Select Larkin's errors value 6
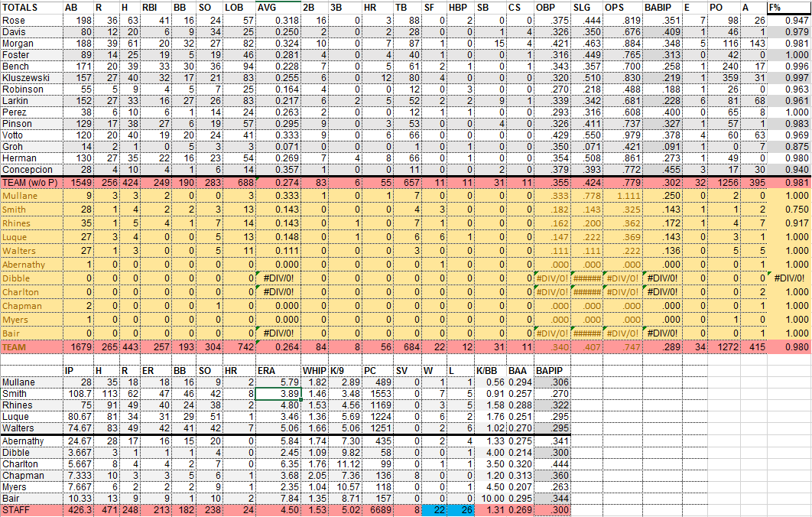812x517 pixels. [x=694, y=100]
